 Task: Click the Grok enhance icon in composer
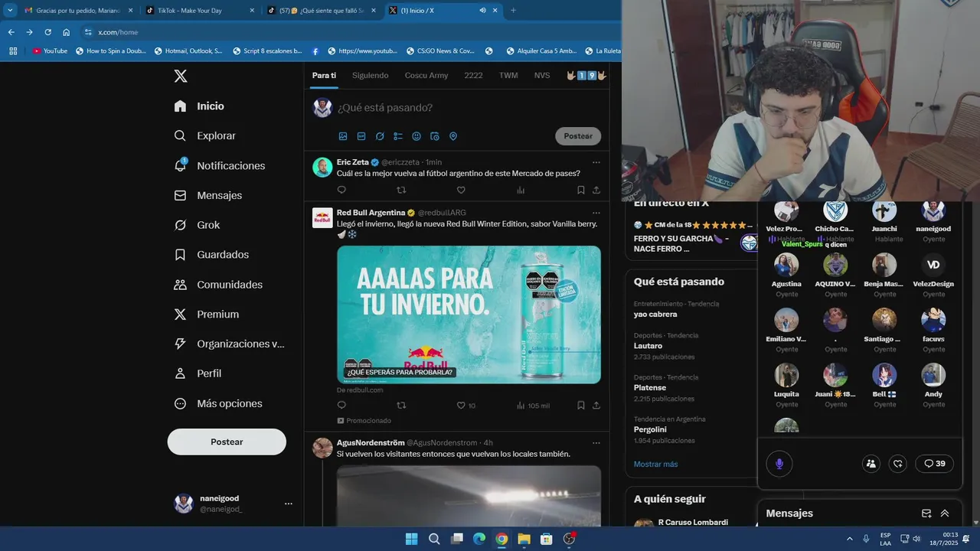[380, 136]
